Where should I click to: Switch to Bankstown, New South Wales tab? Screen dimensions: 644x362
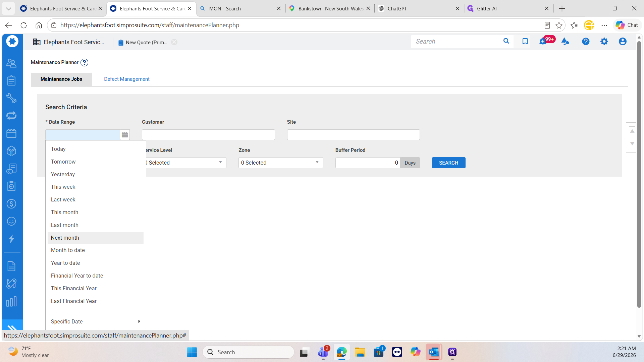point(330,9)
